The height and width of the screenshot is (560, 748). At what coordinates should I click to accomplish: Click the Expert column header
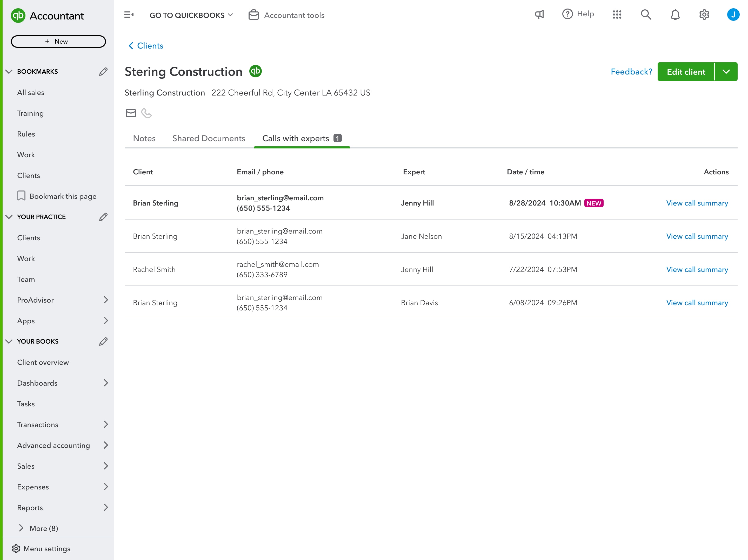coord(414,172)
